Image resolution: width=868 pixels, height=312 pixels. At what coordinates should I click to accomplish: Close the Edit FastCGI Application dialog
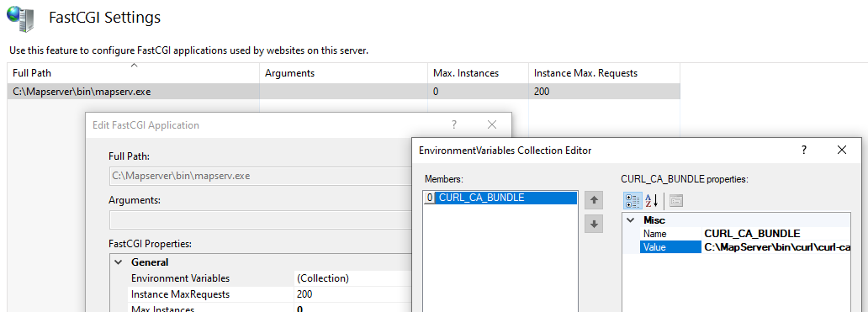pyautogui.click(x=491, y=124)
